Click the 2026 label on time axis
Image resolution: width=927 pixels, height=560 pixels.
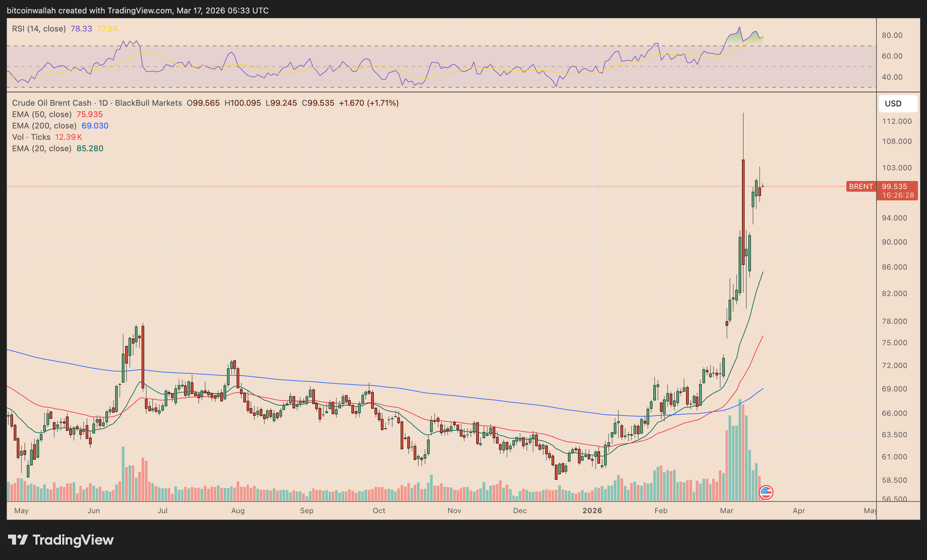pos(592,511)
